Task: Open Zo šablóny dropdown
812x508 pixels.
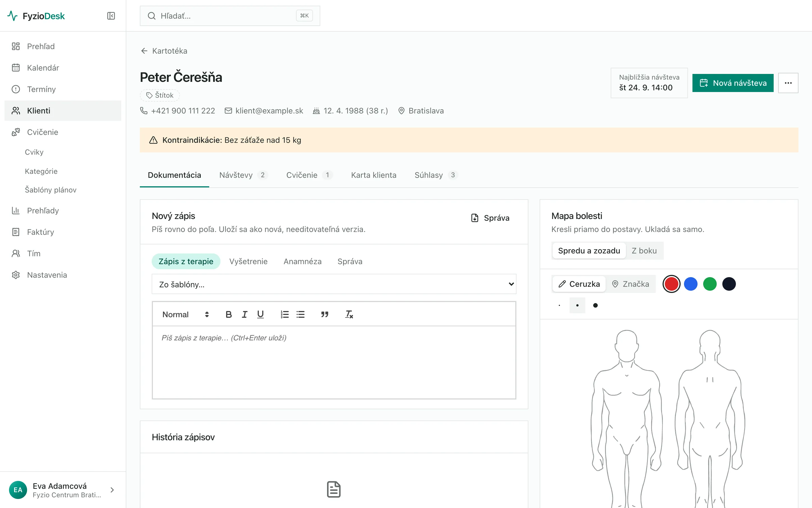Action: click(x=334, y=284)
